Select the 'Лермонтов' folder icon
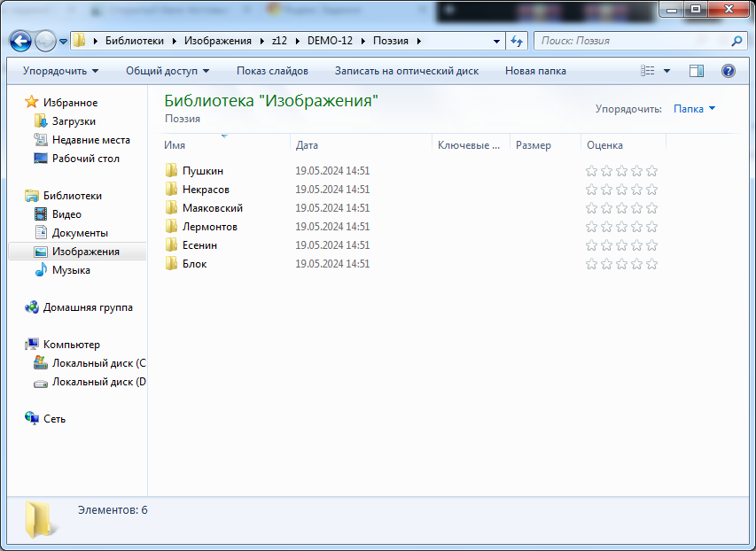Viewport: 756px width, 551px height. [171, 227]
